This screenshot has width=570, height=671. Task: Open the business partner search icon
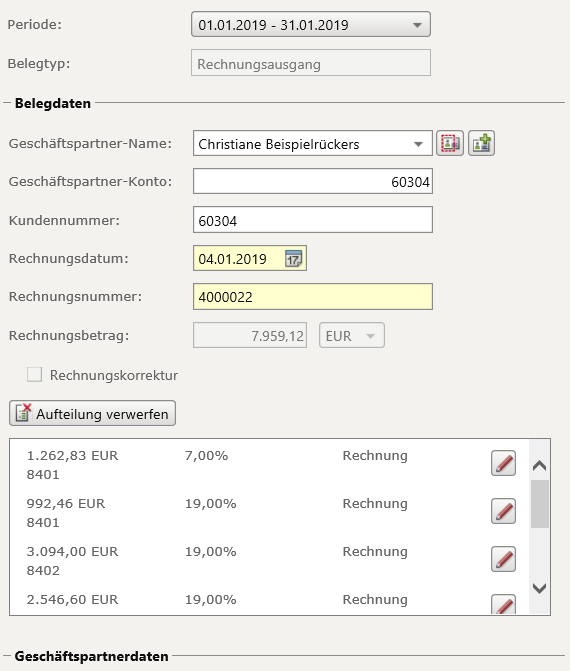pos(450,143)
